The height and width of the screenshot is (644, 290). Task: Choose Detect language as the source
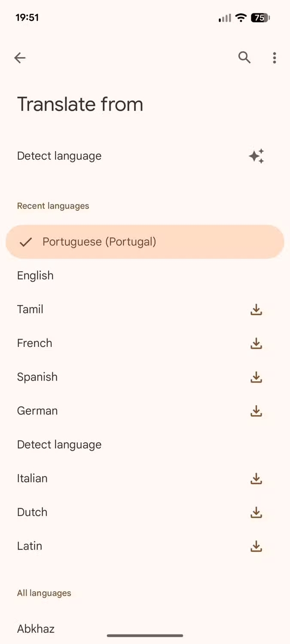tap(59, 444)
